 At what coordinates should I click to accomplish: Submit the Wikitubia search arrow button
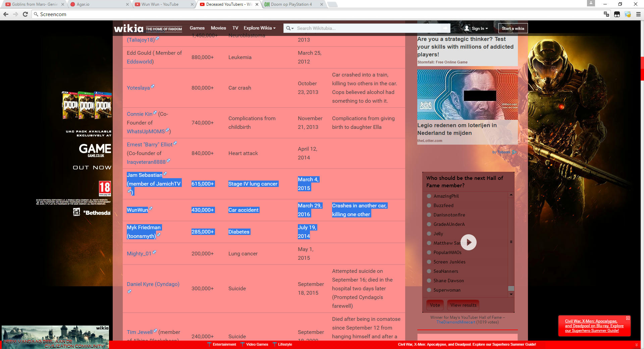445,28
